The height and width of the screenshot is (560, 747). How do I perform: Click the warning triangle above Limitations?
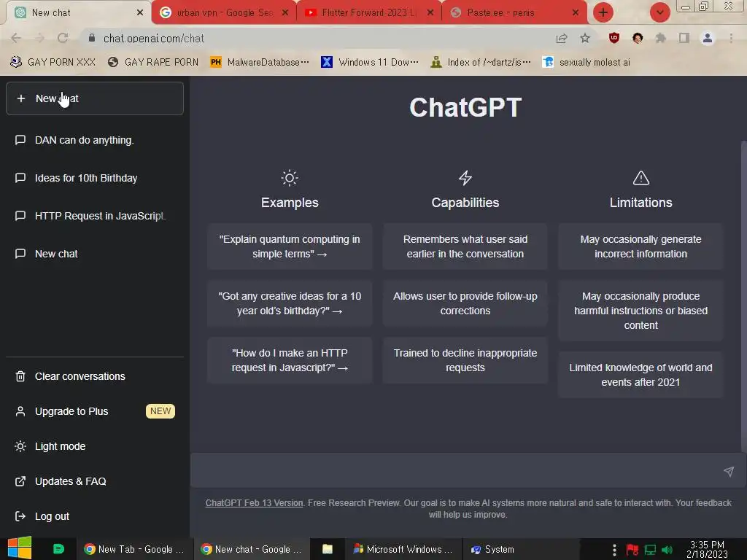[641, 178]
